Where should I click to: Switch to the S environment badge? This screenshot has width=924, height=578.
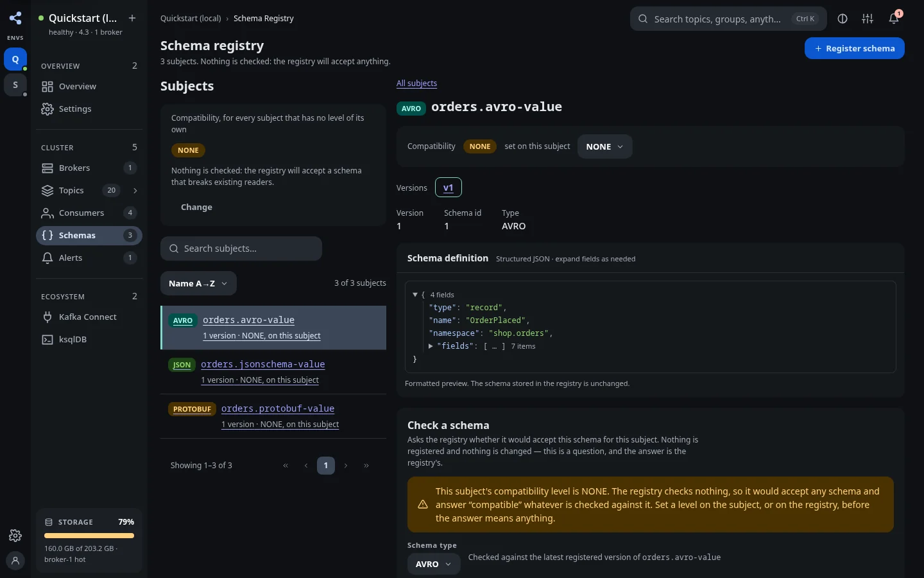(x=15, y=85)
